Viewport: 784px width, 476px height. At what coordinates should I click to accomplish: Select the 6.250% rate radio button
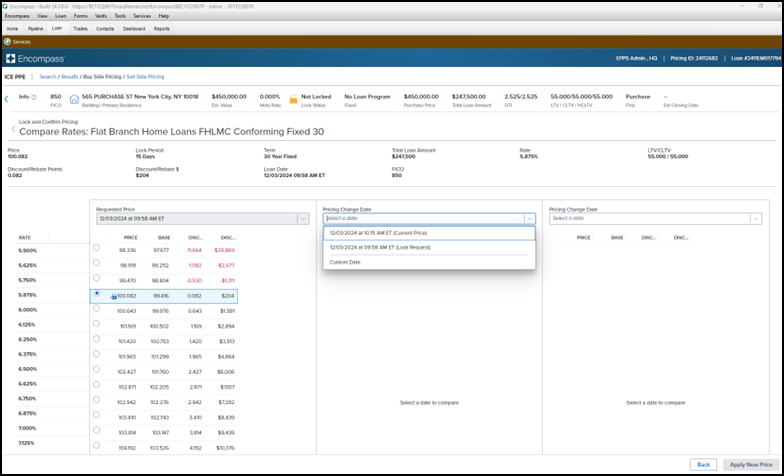[96, 338]
